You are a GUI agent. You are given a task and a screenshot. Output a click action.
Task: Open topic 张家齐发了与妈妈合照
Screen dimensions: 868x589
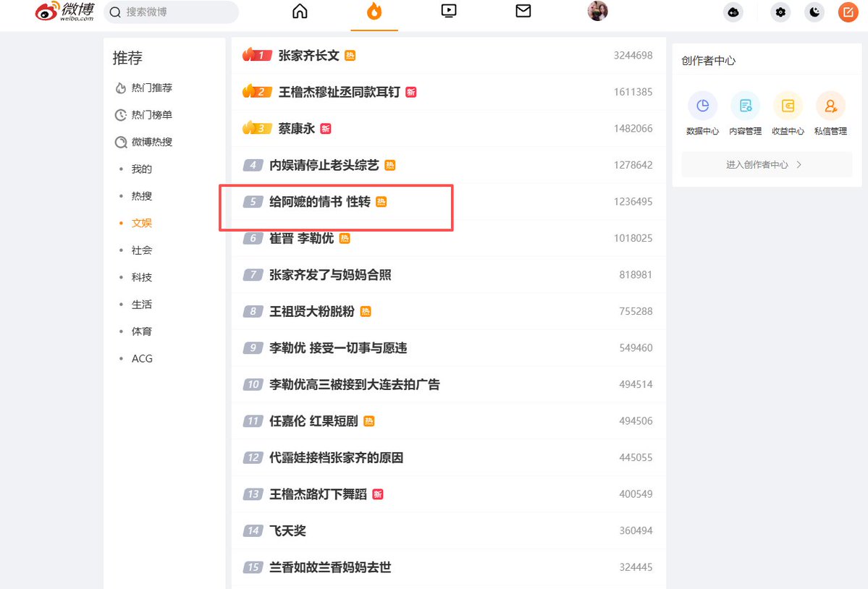[x=330, y=275]
